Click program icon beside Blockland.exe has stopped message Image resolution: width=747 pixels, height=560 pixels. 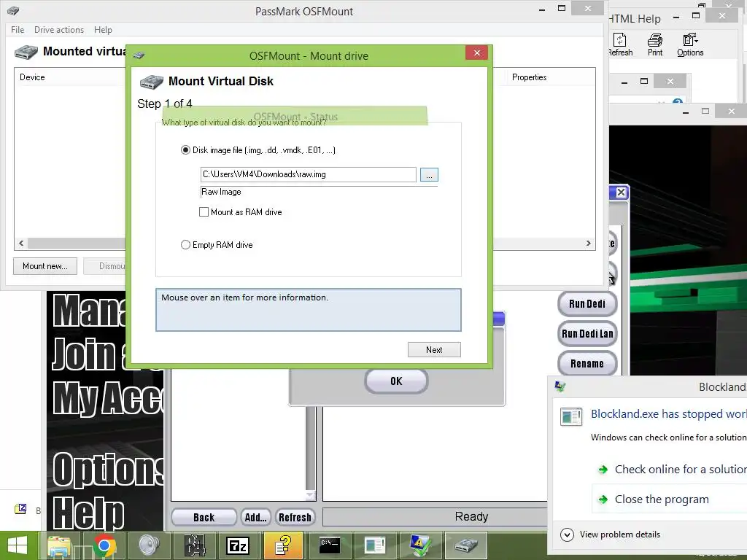570,416
